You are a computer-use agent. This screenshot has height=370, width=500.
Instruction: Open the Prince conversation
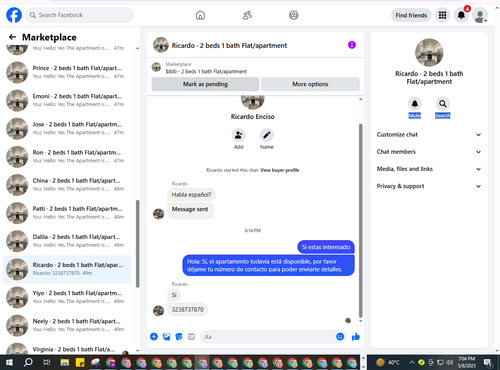[67, 72]
